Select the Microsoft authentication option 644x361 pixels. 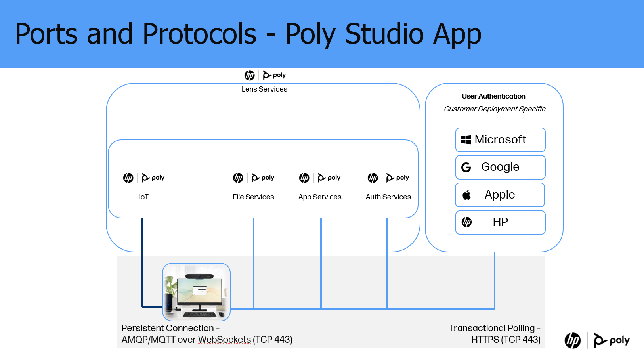(x=500, y=139)
